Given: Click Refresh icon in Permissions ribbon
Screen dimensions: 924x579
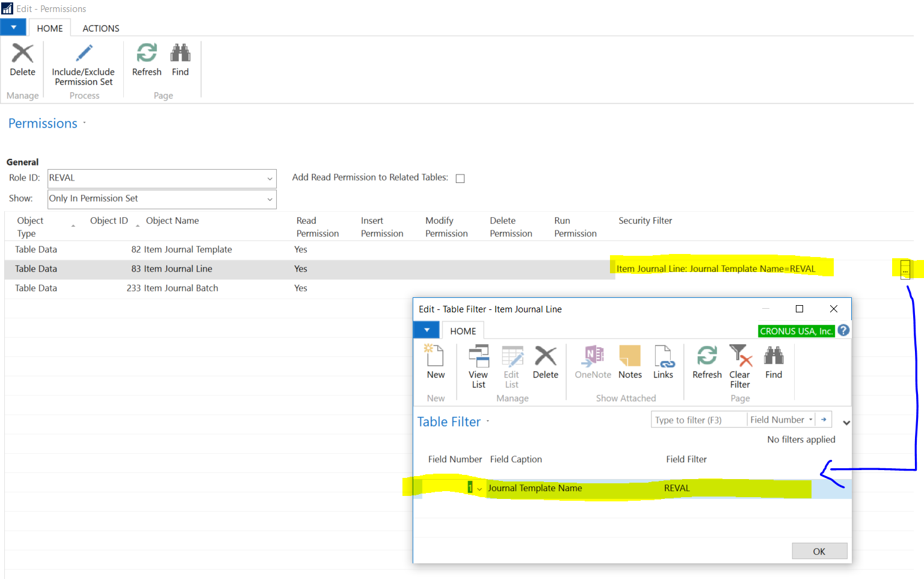Looking at the screenshot, I should tap(147, 54).
